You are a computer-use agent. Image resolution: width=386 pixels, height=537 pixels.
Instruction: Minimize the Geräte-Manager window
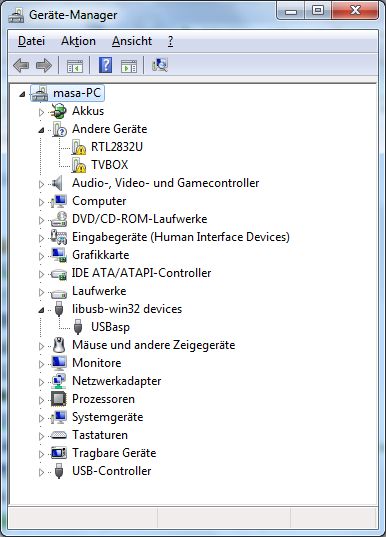click(290, 11)
